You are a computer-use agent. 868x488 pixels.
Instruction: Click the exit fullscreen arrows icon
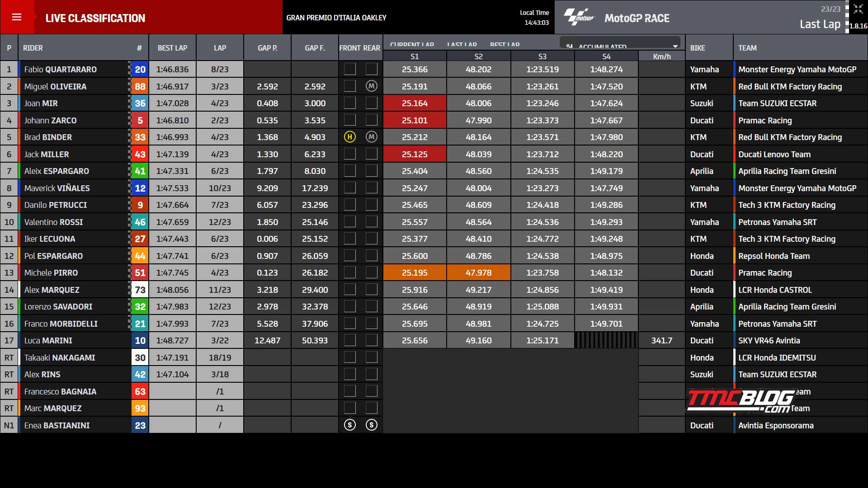858,9
